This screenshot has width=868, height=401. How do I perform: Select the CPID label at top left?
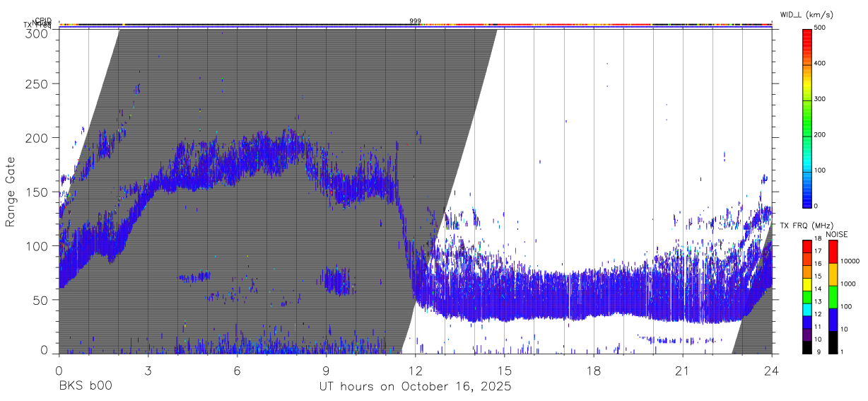tap(43, 21)
